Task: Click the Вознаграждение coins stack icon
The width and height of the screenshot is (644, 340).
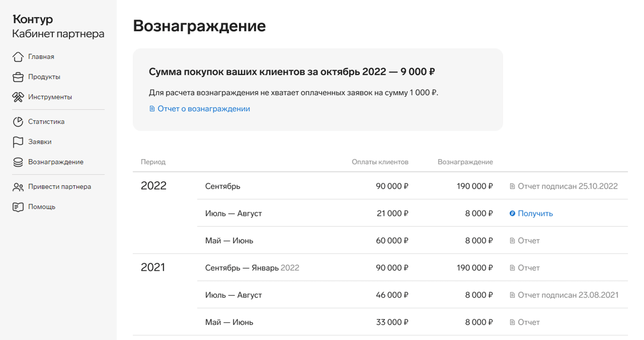Action: (18, 162)
